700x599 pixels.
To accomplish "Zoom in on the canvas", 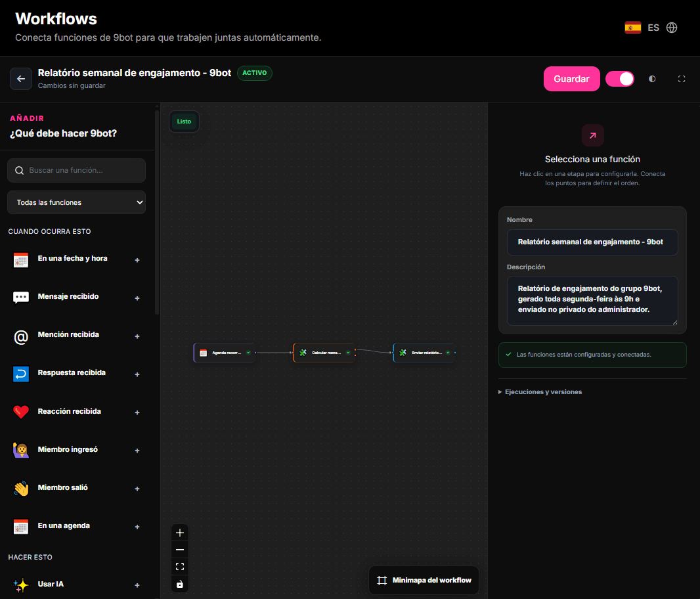I will coord(180,533).
